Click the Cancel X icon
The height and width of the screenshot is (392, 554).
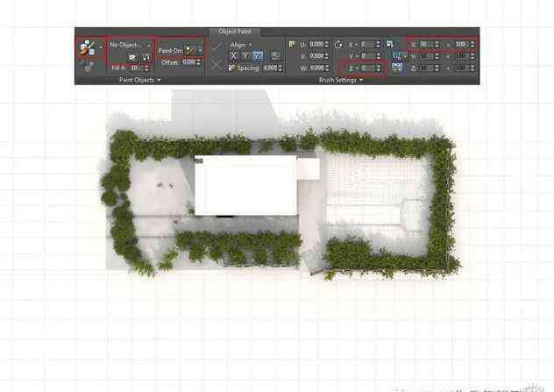217,65
